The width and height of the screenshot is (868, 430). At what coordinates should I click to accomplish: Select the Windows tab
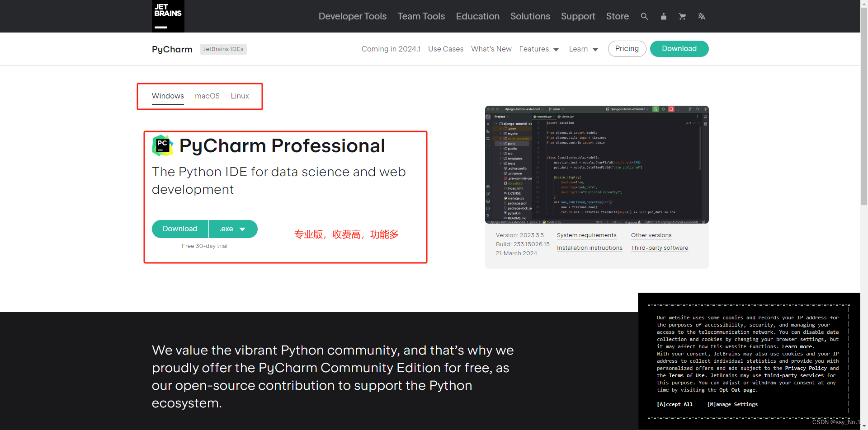[168, 96]
